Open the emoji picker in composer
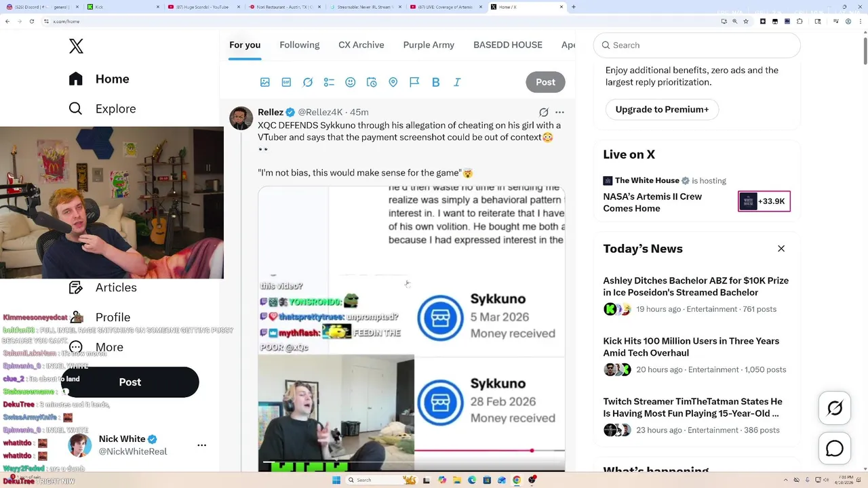Viewport: 868px width, 488px height. click(x=351, y=82)
